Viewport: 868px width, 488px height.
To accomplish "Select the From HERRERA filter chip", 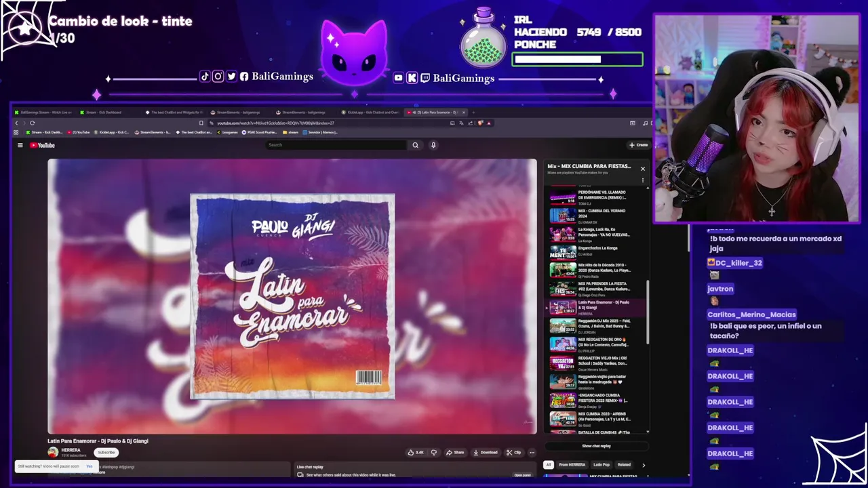I will [x=572, y=465].
